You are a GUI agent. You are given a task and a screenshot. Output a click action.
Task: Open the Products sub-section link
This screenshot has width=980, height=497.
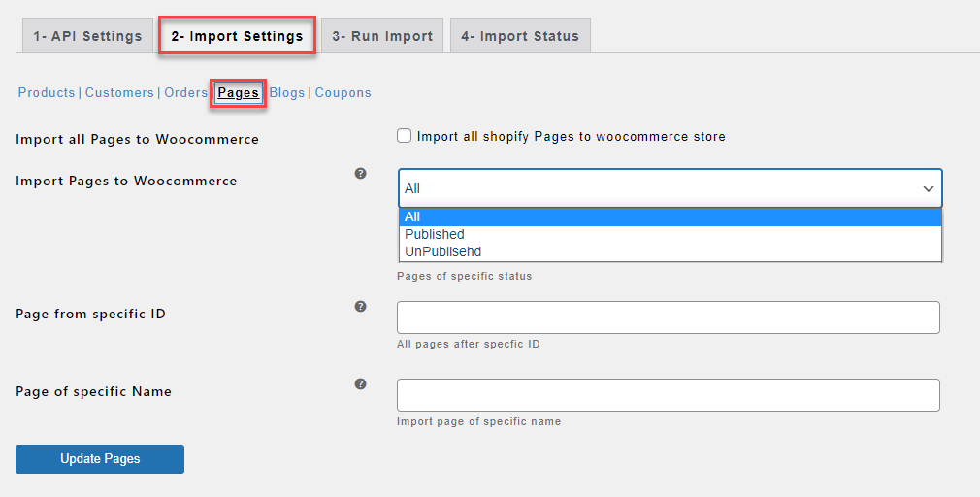(x=47, y=92)
